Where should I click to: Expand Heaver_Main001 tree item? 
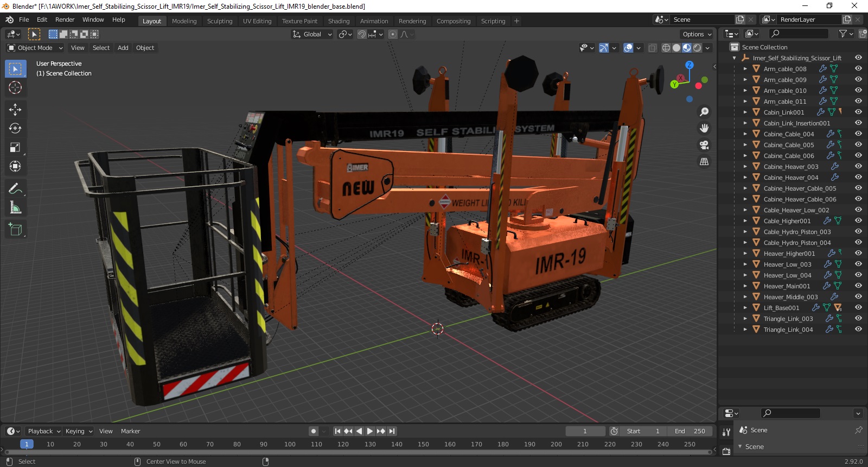click(745, 286)
